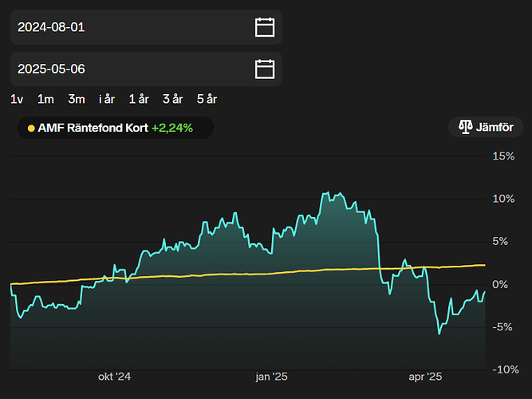Click the okt '24 axis label

coord(114,377)
